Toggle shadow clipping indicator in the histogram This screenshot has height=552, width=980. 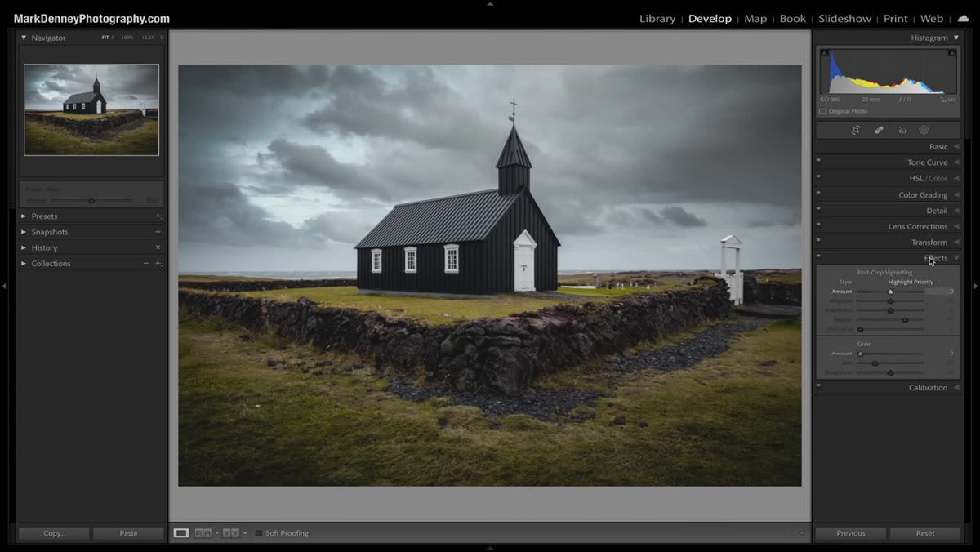coord(824,53)
